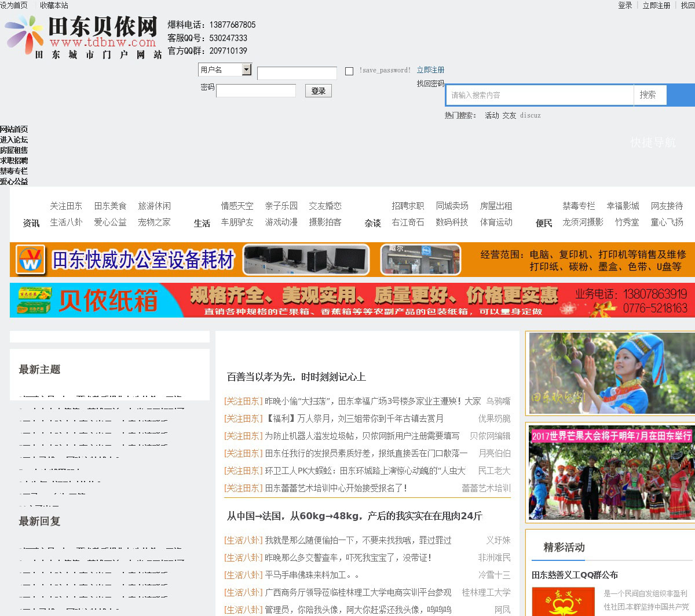Open 摄影拍客 category link

325,222
